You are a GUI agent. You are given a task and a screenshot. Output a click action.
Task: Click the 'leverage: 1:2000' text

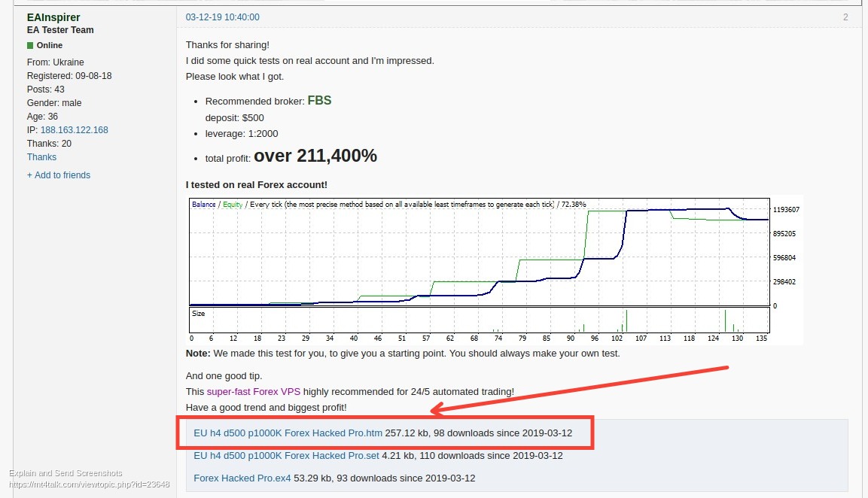(x=242, y=134)
